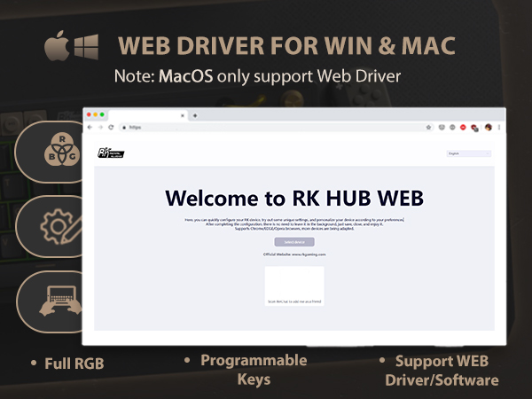
Task: Open a new tab with the plus button
Action: pyautogui.click(x=195, y=115)
